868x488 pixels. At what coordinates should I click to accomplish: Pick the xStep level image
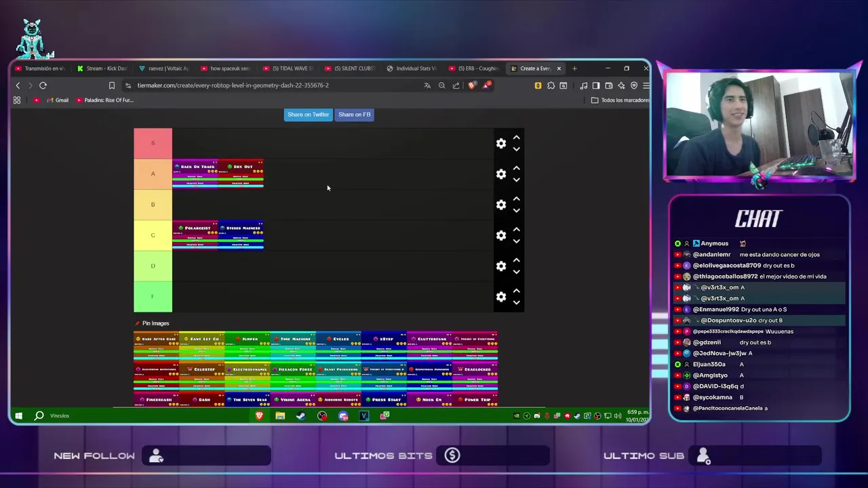point(383,346)
